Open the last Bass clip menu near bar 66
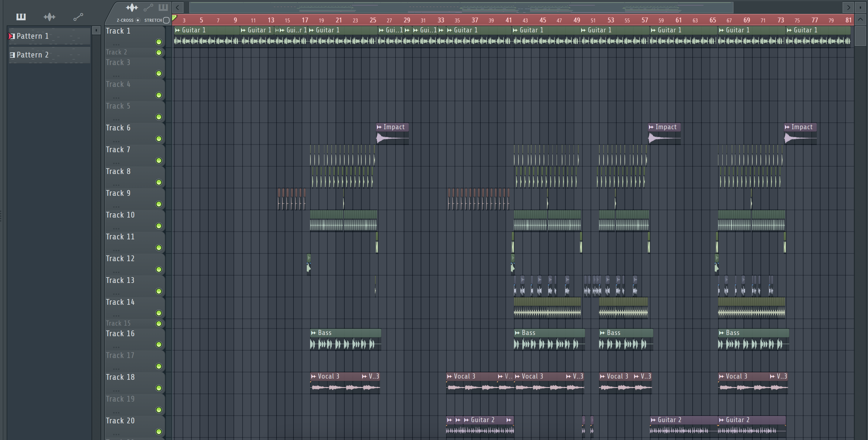 [x=721, y=333]
